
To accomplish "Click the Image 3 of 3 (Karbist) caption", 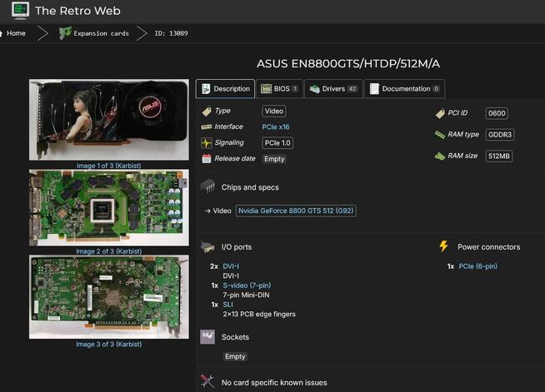I will (109, 344).
